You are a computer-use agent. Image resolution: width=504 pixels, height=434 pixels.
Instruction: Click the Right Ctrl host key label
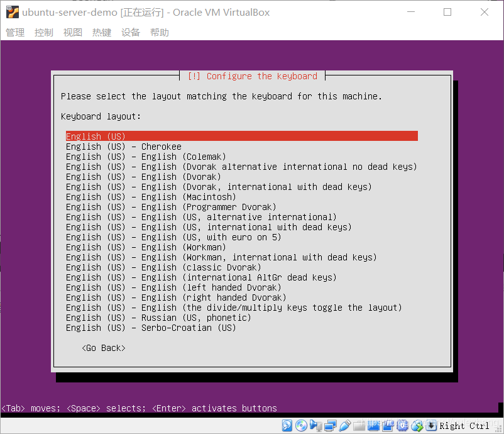(x=464, y=426)
